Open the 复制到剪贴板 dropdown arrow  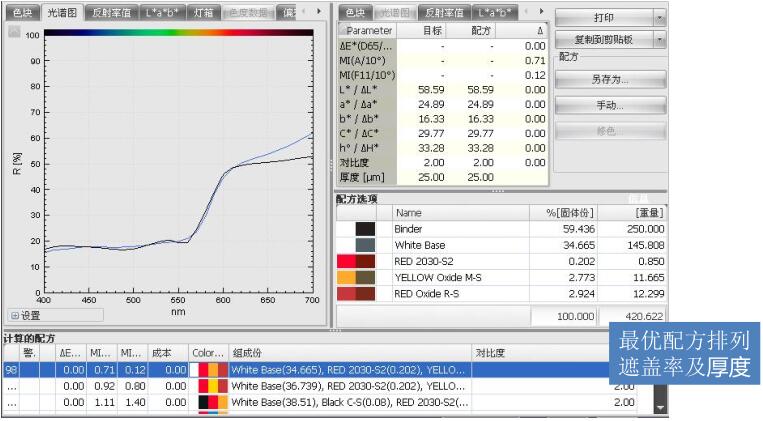point(659,40)
